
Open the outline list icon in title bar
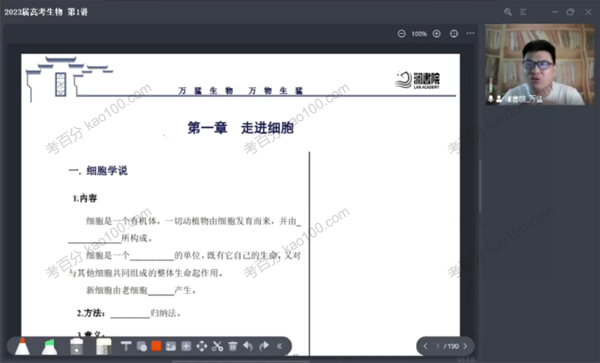click(x=523, y=12)
